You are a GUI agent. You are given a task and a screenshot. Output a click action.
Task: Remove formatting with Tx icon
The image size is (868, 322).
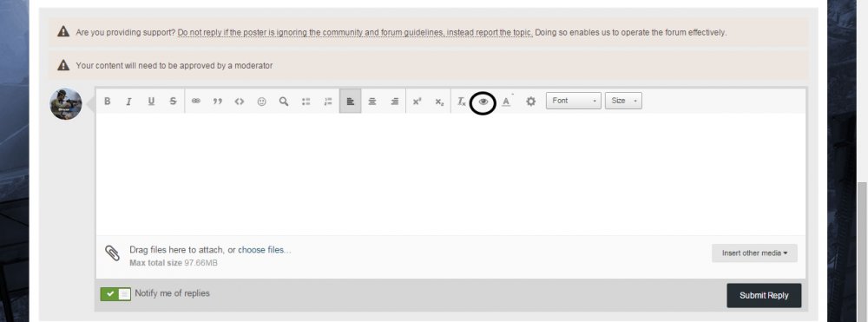coord(461,102)
